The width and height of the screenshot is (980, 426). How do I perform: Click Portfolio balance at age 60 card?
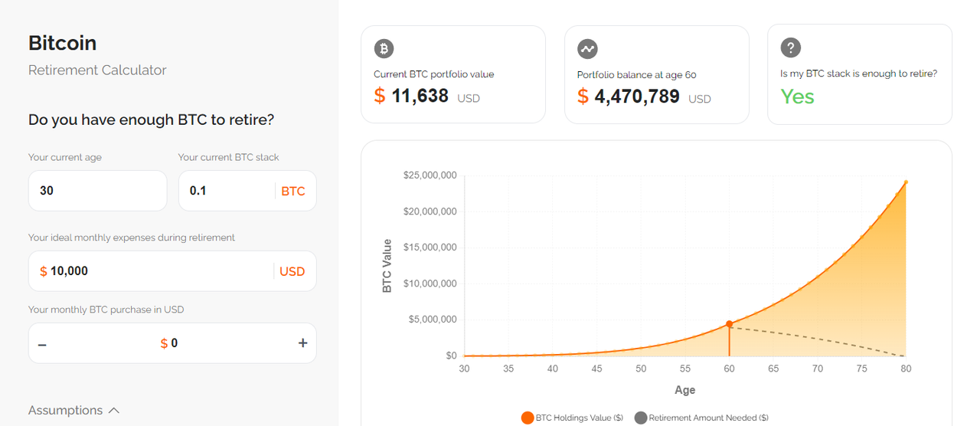point(657,74)
